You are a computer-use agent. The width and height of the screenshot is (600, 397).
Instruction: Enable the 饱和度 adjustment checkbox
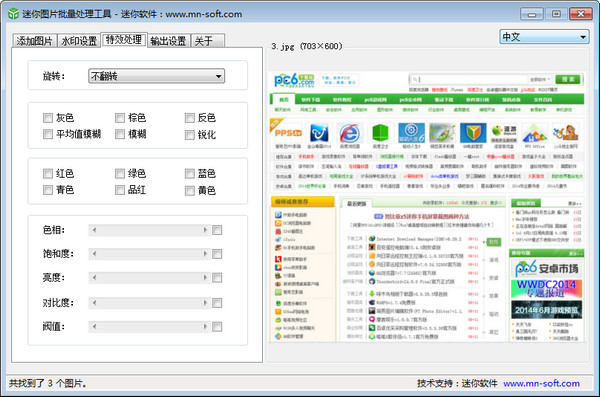pos(217,254)
